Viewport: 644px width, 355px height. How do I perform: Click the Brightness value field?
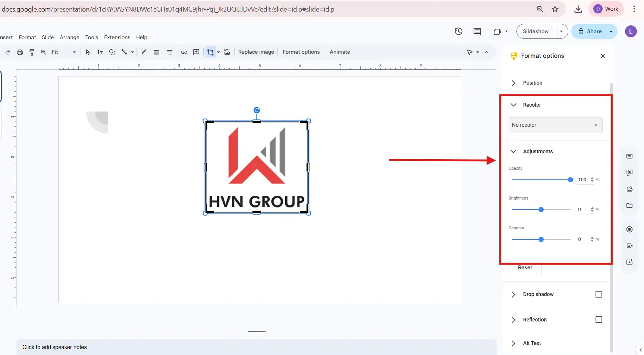[582, 210]
